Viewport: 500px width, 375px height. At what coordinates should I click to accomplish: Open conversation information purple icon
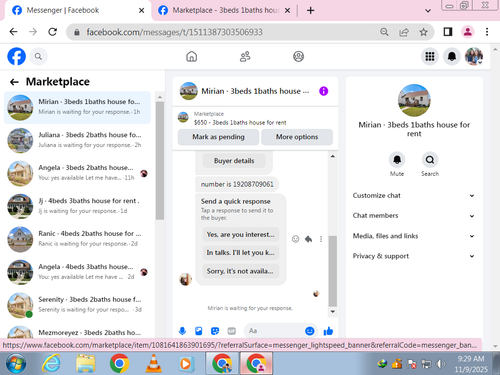click(x=323, y=91)
